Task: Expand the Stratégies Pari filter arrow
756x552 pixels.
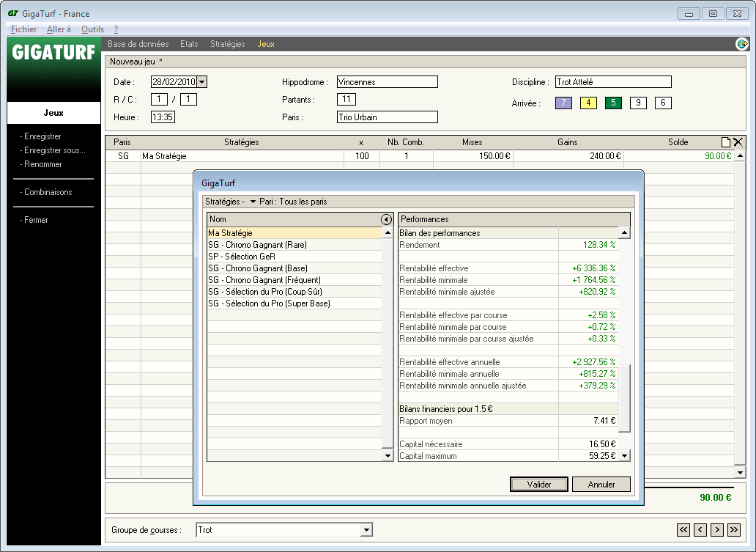Action: point(253,202)
